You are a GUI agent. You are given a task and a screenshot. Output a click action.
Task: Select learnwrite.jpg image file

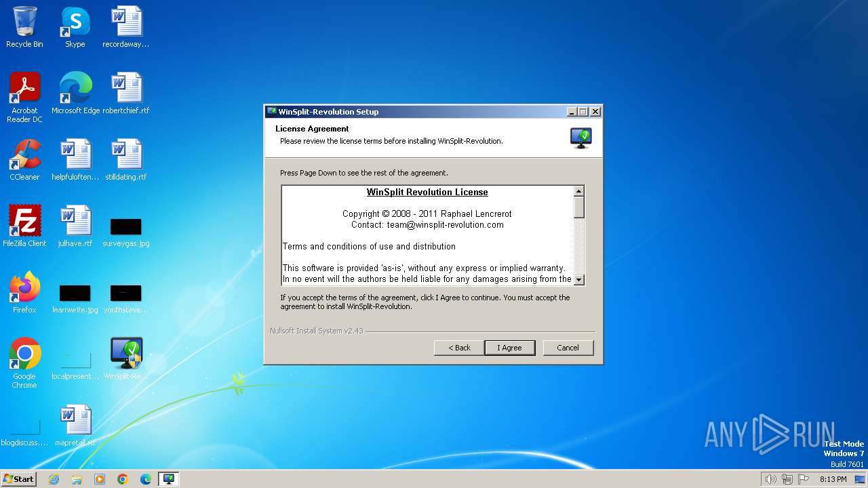(75, 298)
